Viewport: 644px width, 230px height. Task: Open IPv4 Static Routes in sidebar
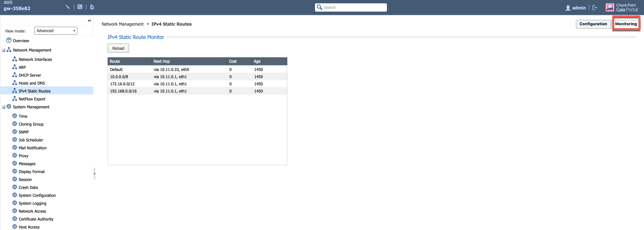(x=35, y=91)
